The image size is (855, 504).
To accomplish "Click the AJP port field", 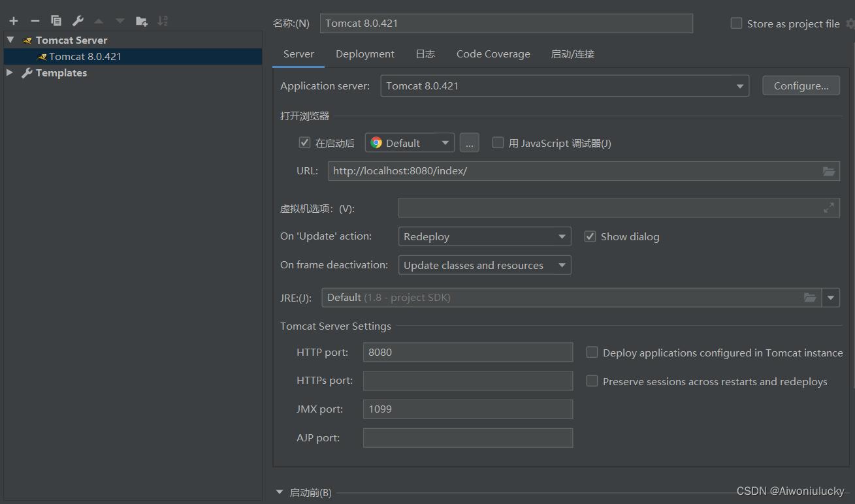I will (468, 437).
